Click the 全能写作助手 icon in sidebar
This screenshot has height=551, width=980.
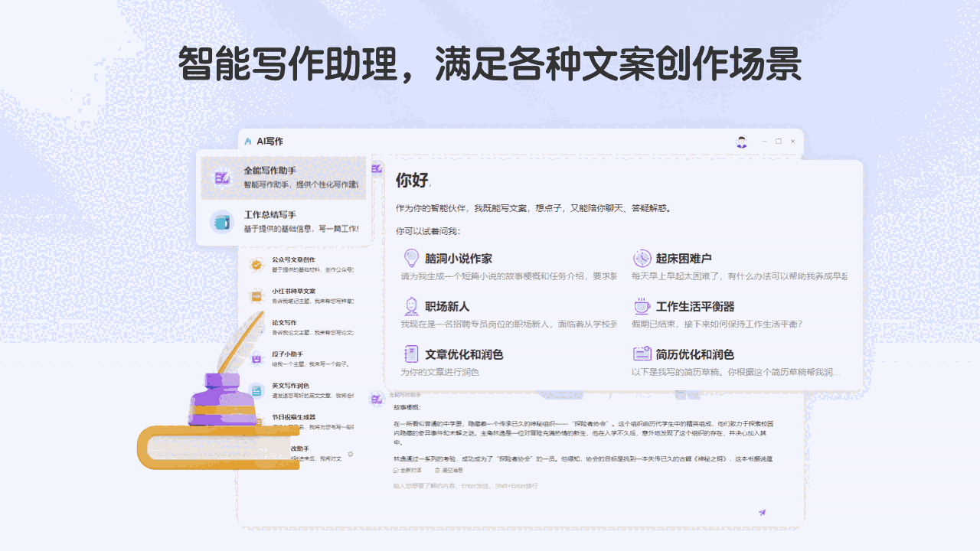[x=222, y=178]
